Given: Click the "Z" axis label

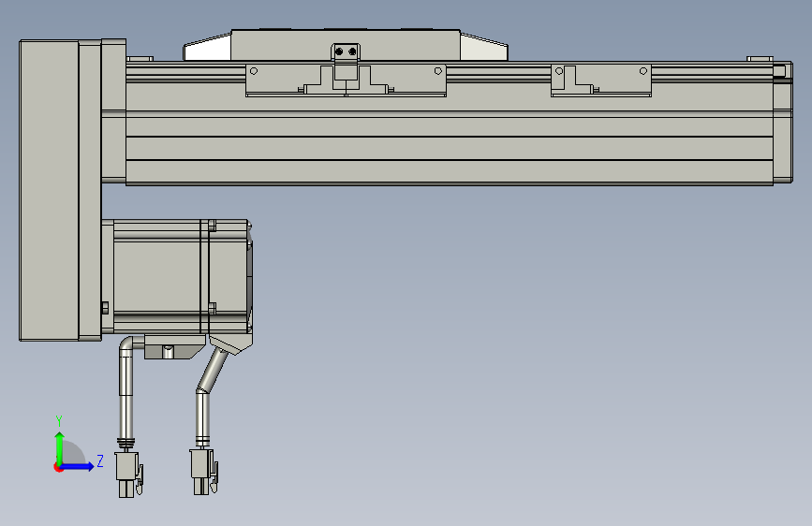Looking at the screenshot, I should click(x=100, y=460).
